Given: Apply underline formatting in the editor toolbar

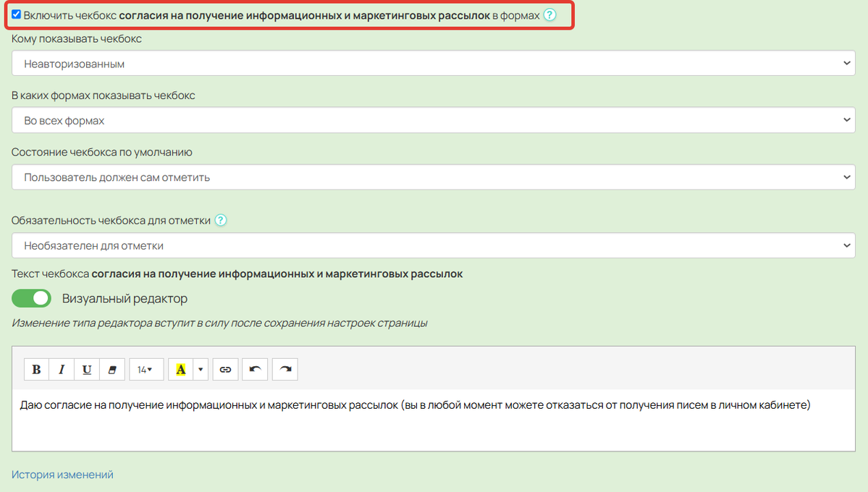Looking at the screenshot, I should (87, 369).
